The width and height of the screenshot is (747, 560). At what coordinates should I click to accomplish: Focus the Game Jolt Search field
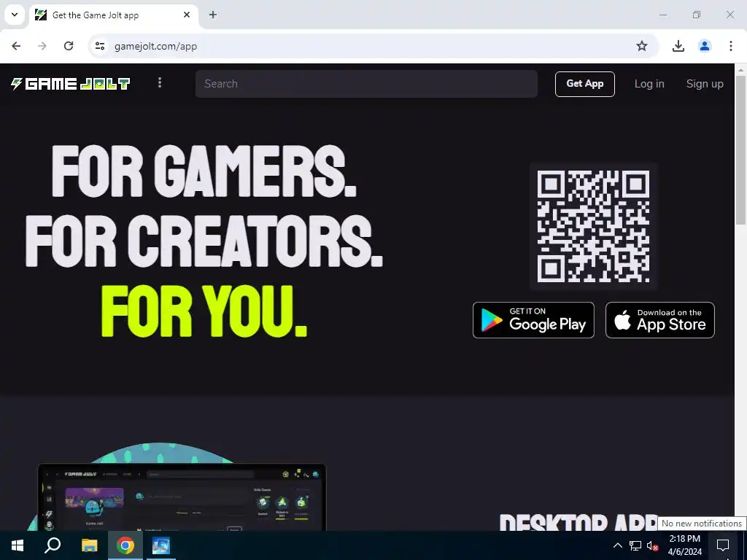pos(366,84)
